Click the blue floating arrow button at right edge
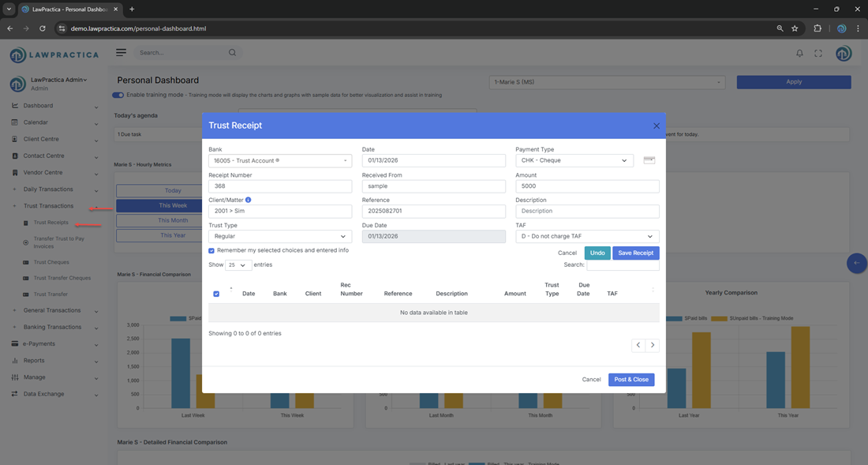 point(856,263)
